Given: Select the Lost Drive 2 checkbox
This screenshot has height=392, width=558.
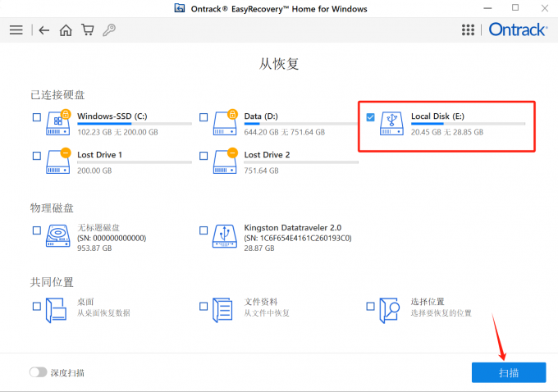Looking at the screenshot, I should pyautogui.click(x=204, y=156).
